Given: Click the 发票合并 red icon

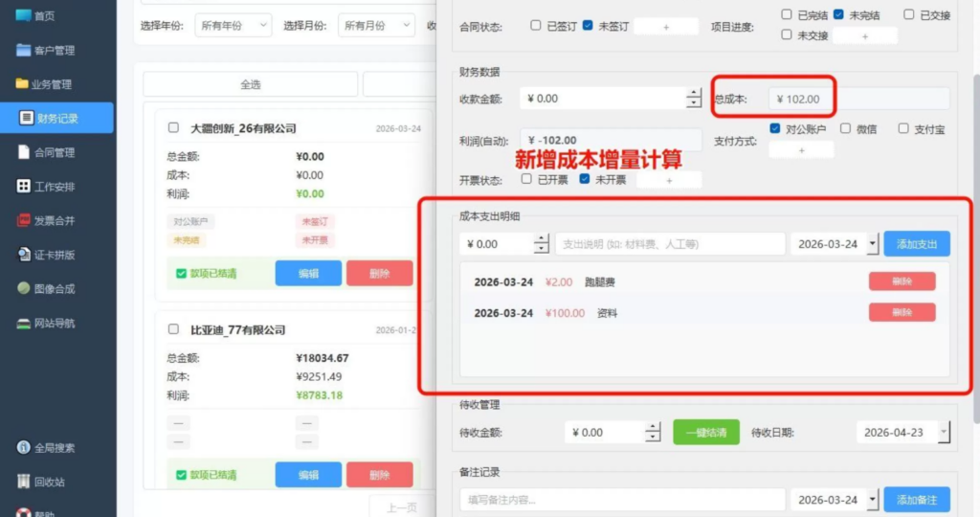Looking at the screenshot, I should (23, 220).
